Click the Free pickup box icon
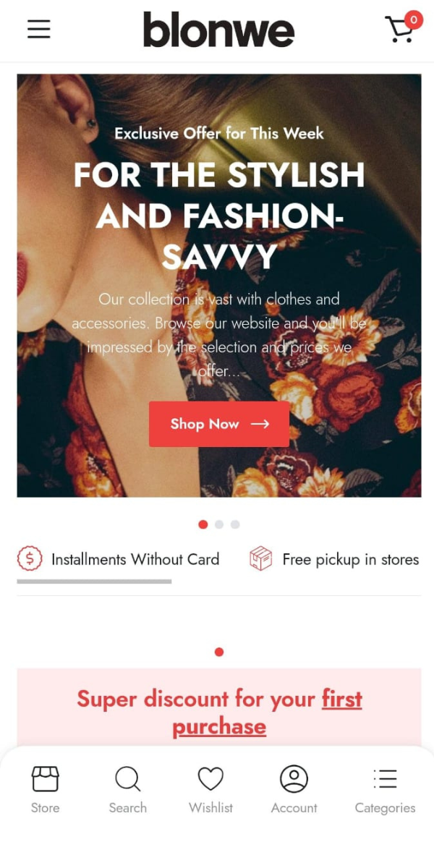Viewport: 434px width, 868px height. pyautogui.click(x=260, y=559)
